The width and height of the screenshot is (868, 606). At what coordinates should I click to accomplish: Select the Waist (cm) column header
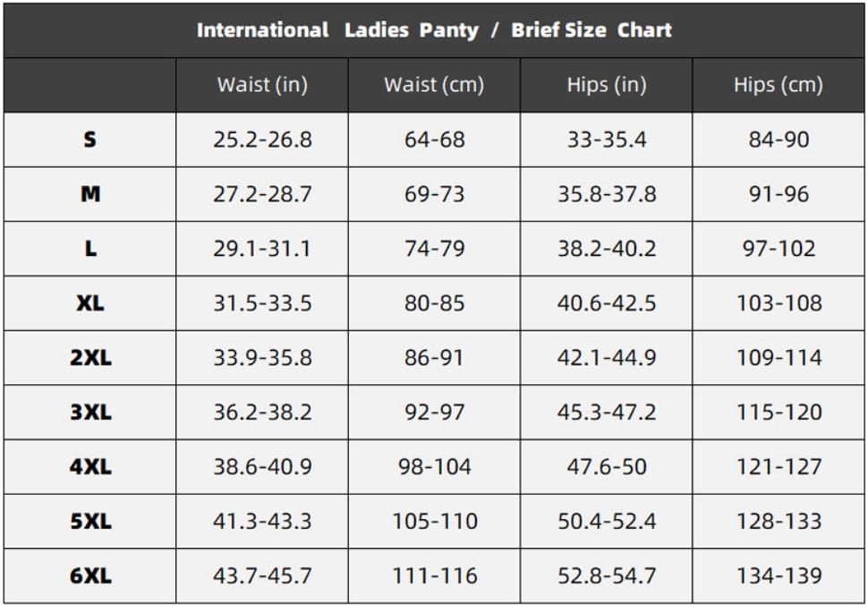pos(435,85)
